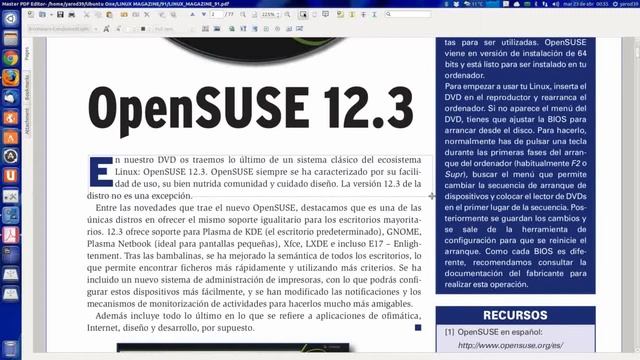This screenshot has height=360, width=640.
Task: Select the hand pan tool
Action: (314, 14)
